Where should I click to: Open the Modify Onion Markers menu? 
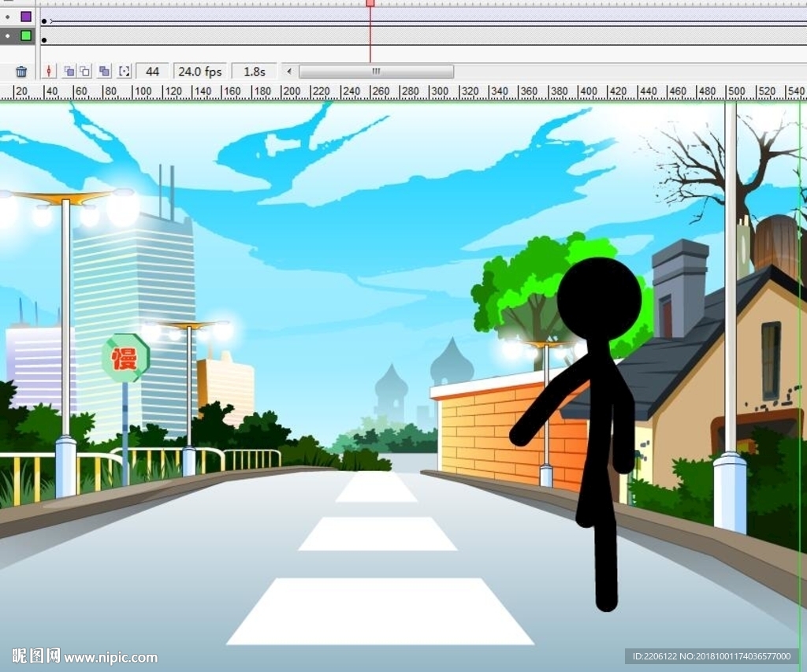pyautogui.click(x=124, y=72)
